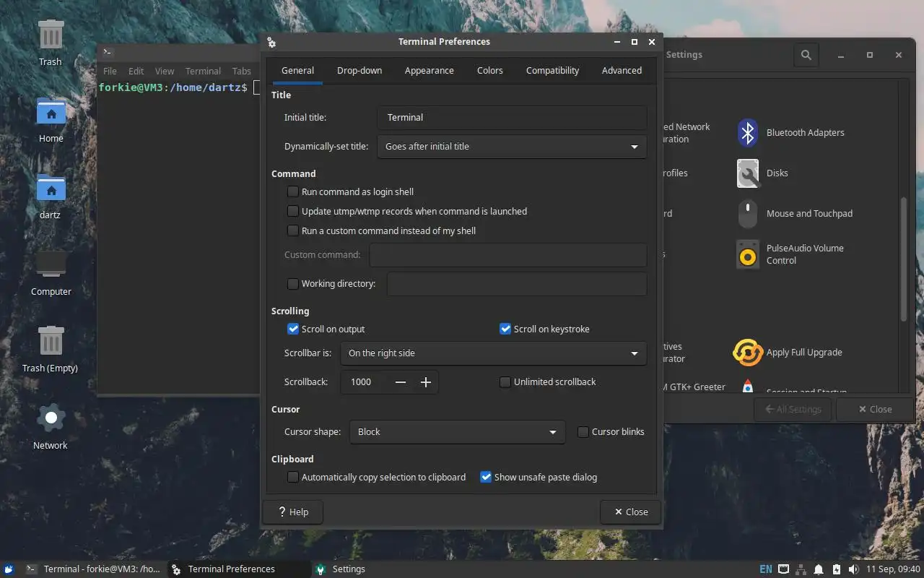Screen dimensions: 924x578
Task: Click the search icon in Settings window
Action: click(x=806, y=55)
